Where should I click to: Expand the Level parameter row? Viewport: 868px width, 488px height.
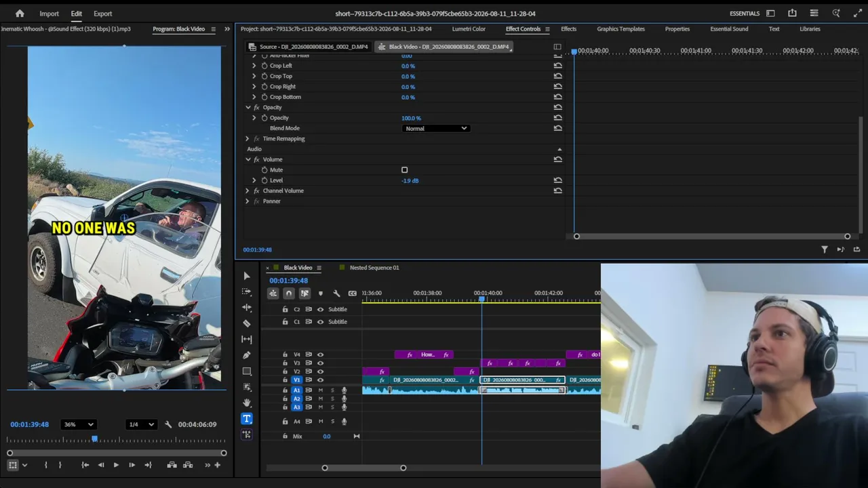(x=254, y=180)
